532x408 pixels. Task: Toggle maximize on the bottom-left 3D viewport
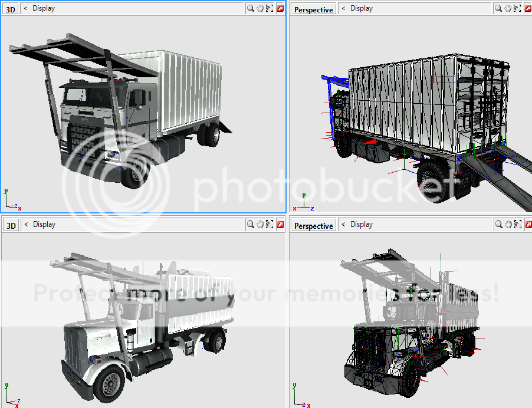coord(280,224)
